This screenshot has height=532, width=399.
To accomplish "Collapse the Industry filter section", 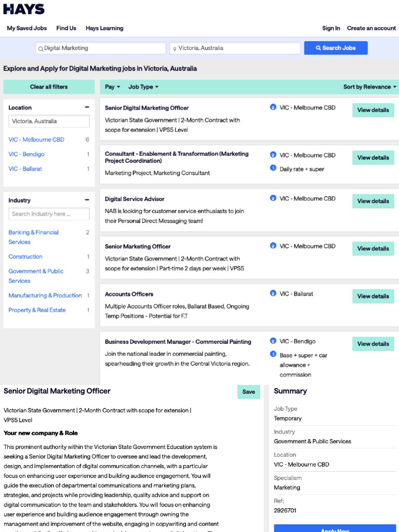I will [x=87, y=200].
